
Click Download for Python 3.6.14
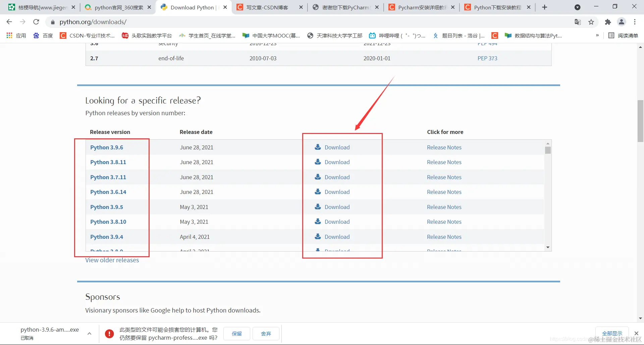337,192
